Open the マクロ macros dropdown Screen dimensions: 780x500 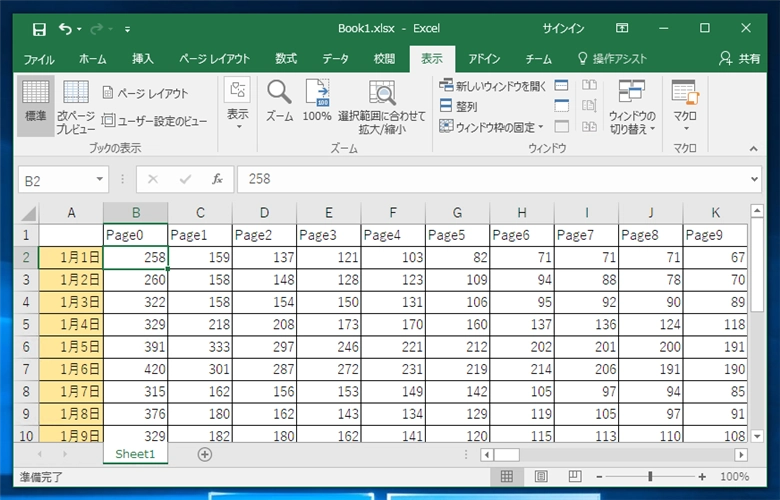(685, 105)
